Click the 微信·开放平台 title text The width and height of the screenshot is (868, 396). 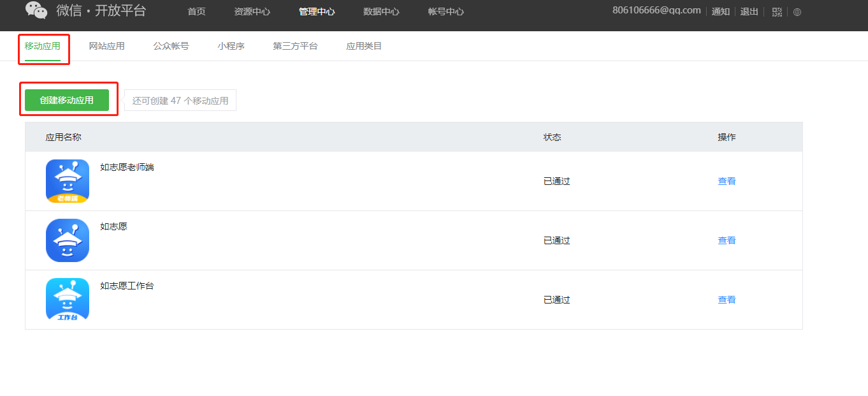pyautogui.click(x=101, y=10)
